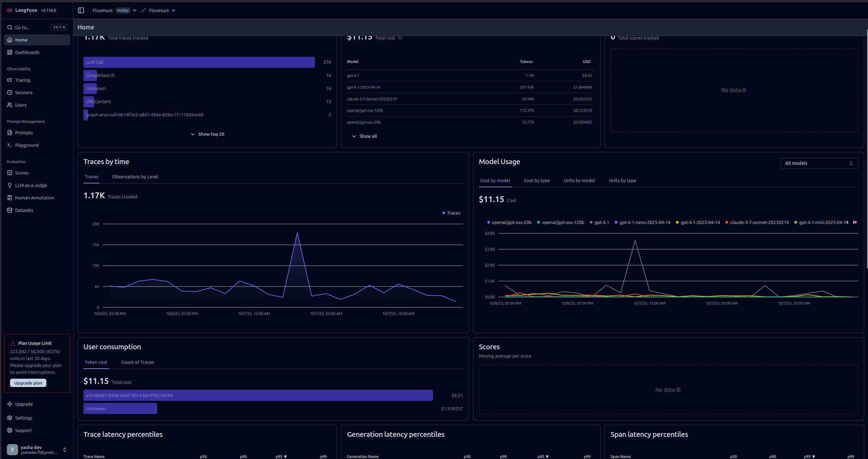This screenshot has width=868, height=459.
Task: Expand Show all models cost list
Action: click(x=364, y=136)
